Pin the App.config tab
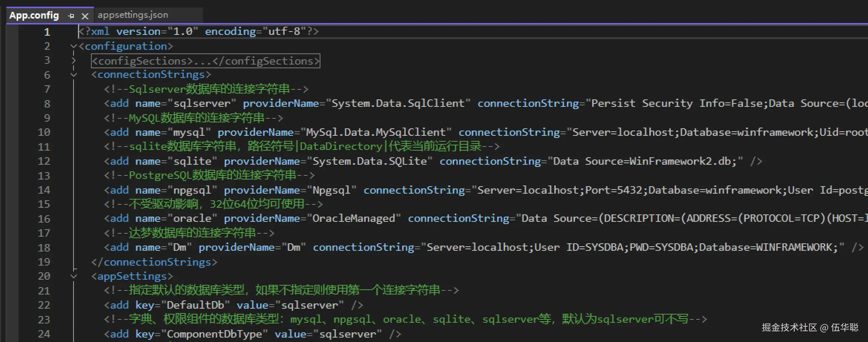868x342 pixels. tap(71, 16)
